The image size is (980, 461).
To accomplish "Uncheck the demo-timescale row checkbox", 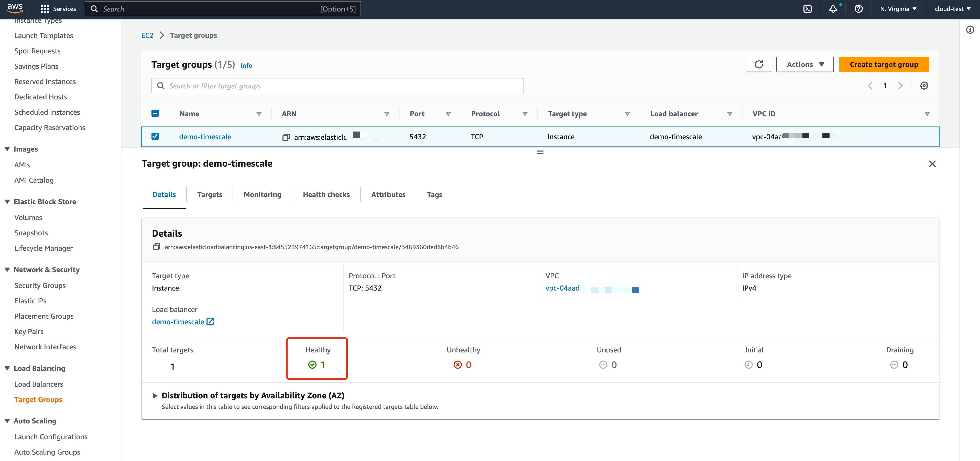I will coord(155,136).
